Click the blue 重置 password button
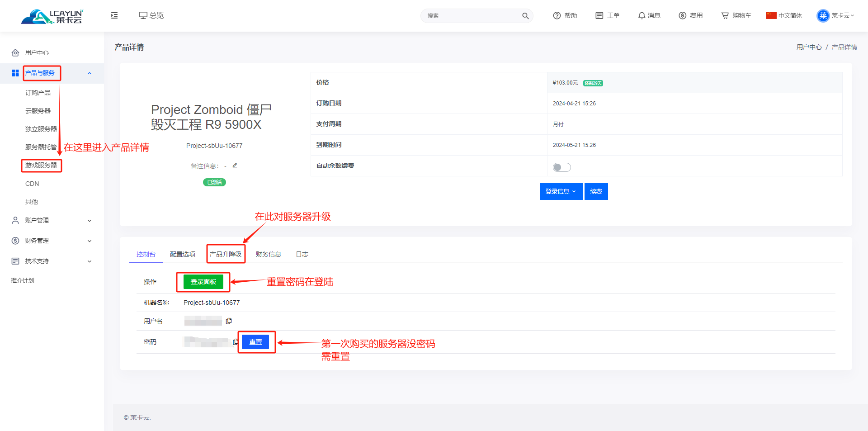 pos(255,342)
